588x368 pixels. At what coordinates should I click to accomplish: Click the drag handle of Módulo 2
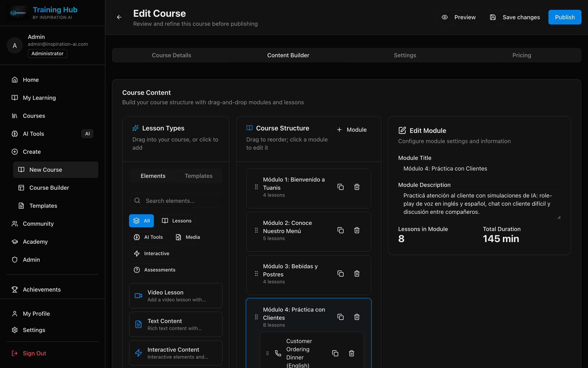coord(256,230)
